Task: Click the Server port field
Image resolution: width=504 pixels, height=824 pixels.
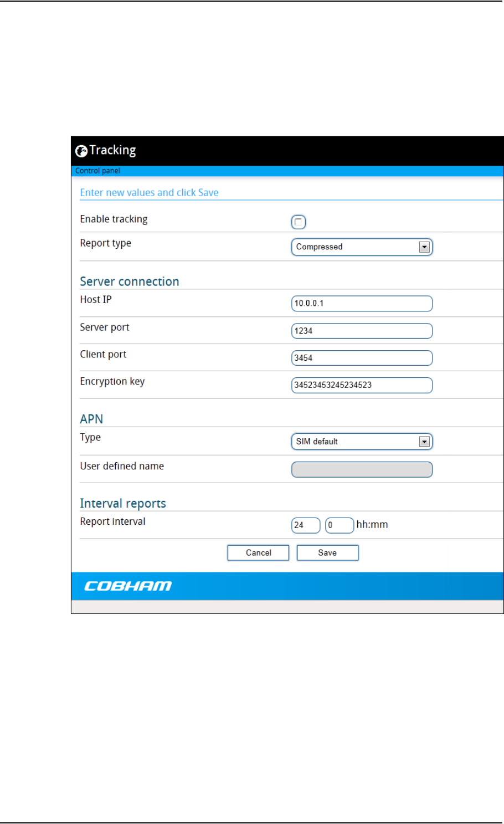Action: tap(362, 331)
